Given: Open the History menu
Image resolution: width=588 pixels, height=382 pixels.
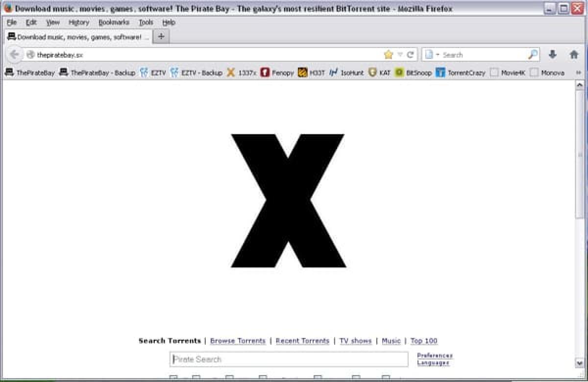Looking at the screenshot, I should coord(78,22).
